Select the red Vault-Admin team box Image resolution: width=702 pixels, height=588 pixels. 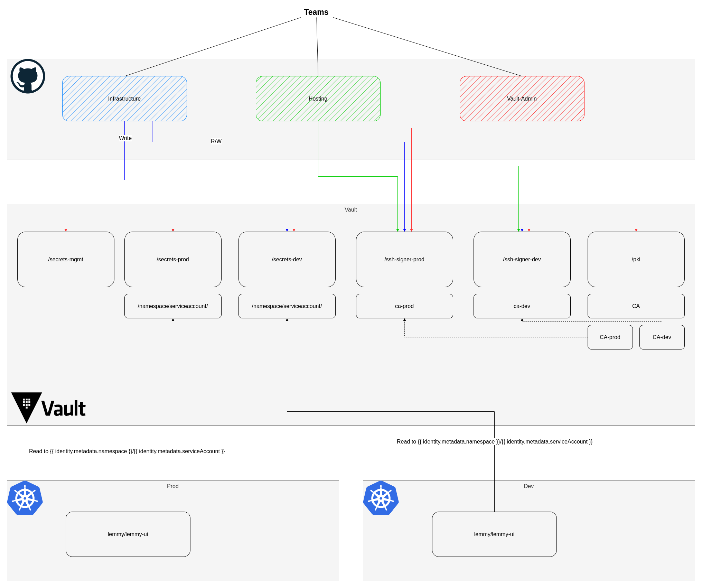522,99
